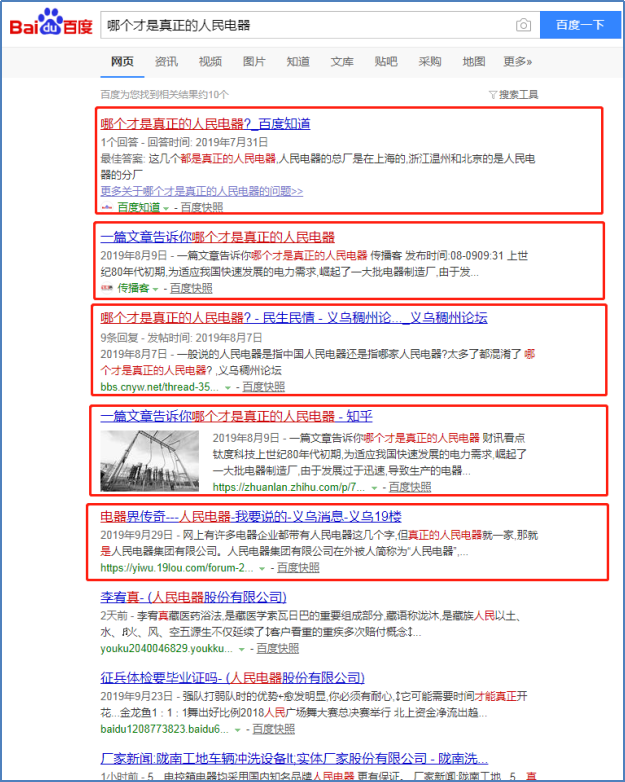Go to the 贴吧 tab
The height and width of the screenshot is (782, 625).
coord(386,61)
